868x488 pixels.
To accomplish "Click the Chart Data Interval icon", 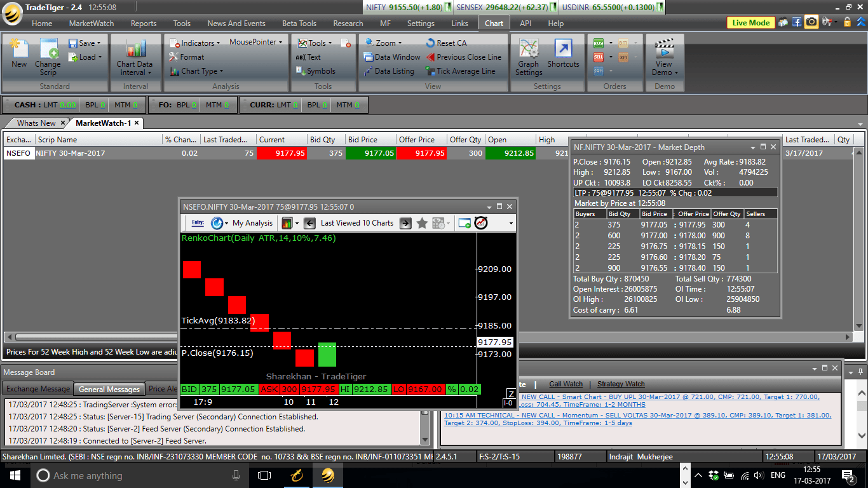I will [x=135, y=57].
